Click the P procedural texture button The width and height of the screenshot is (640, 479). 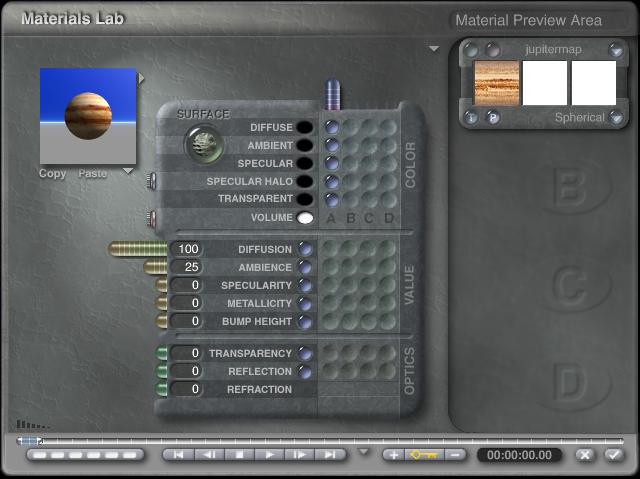[493, 117]
